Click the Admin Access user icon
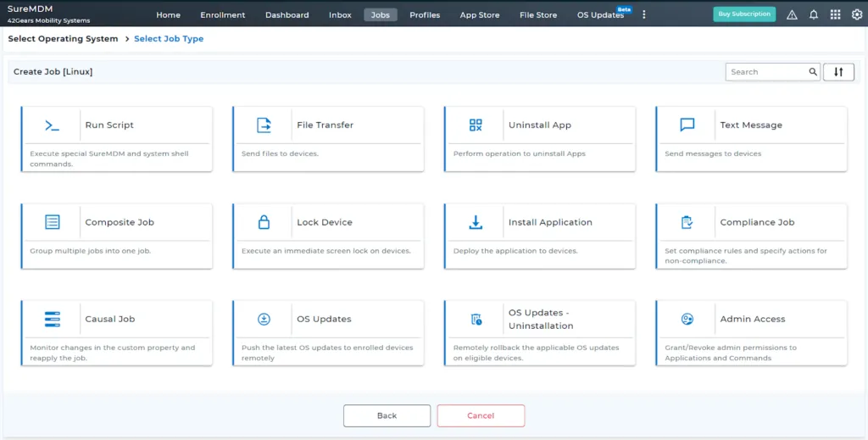 pyautogui.click(x=687, y=319)
